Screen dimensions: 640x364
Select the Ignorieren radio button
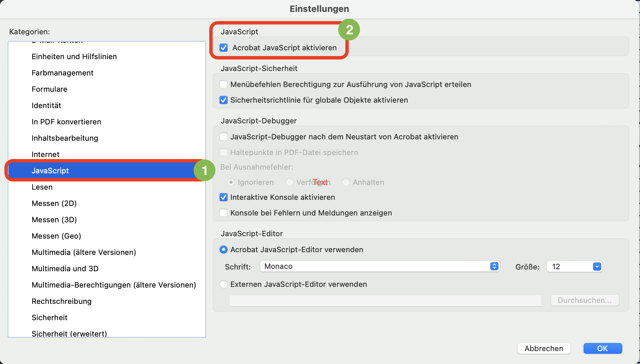(x=232, y=182)
